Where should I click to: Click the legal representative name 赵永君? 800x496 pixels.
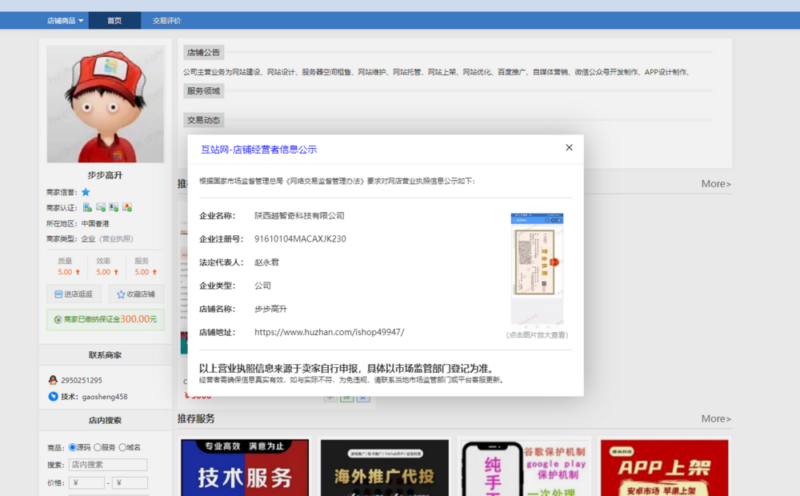tap(266, 262)
